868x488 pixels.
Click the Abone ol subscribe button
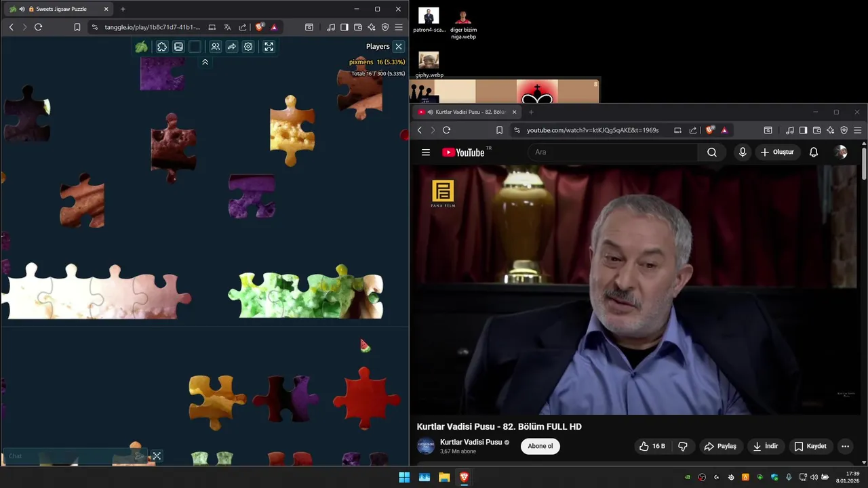(x=540, y=446)
